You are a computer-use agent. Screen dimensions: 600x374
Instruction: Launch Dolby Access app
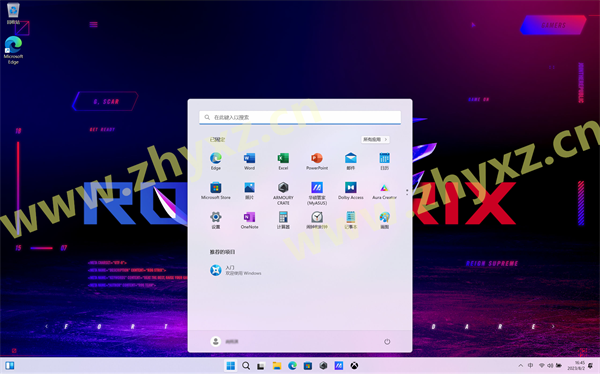pos(351,190)
